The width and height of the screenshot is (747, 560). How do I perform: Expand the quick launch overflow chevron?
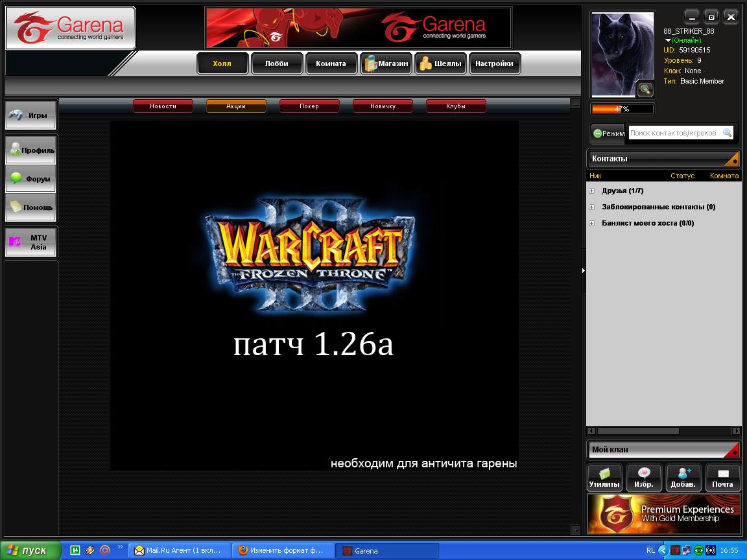(120, 547)
